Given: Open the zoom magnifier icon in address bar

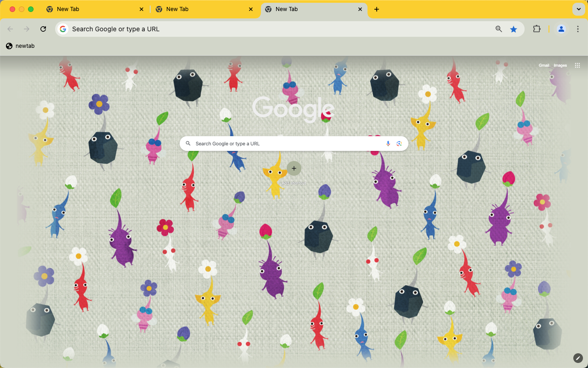Looking at the screenshot, I should 499,29.
